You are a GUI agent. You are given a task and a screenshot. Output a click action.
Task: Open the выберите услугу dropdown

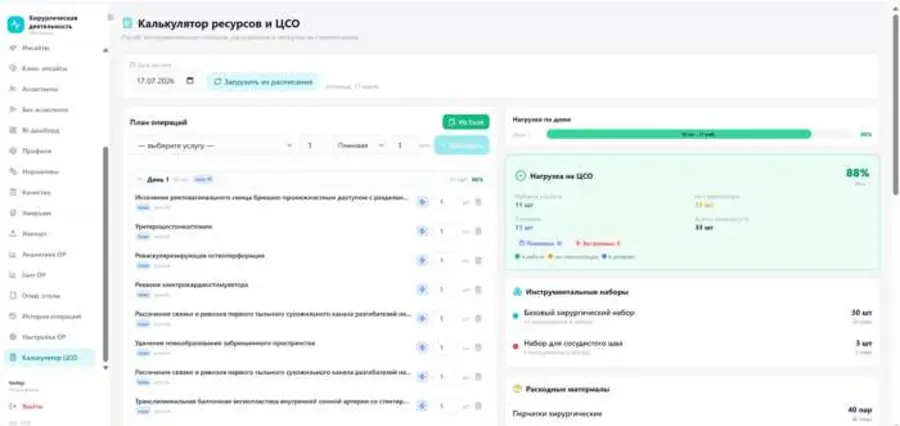(x=213, y=146)
